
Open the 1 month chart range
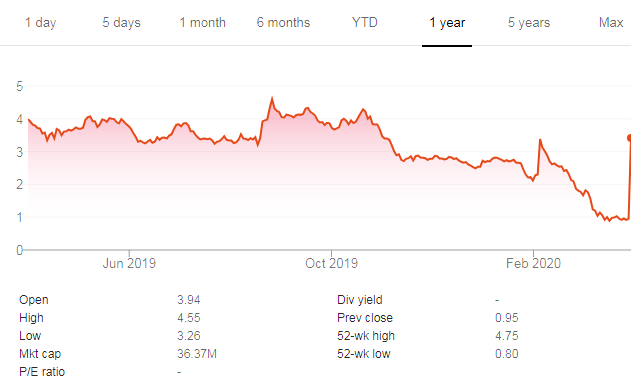(x=202, y=23)
